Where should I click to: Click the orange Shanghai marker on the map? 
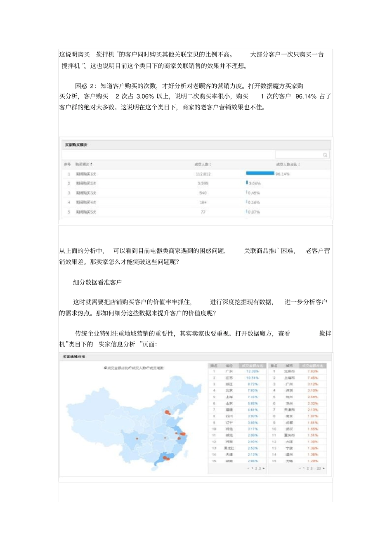[x=182, y=434]
